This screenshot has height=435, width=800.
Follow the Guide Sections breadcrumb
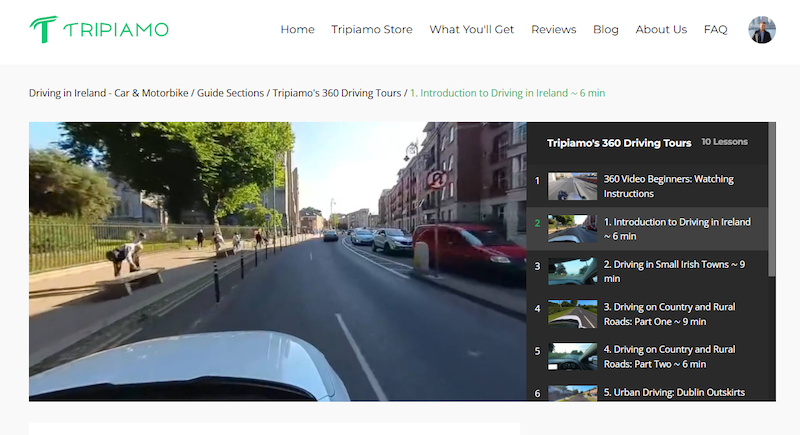pyautogui.click(x=231, y=93)
